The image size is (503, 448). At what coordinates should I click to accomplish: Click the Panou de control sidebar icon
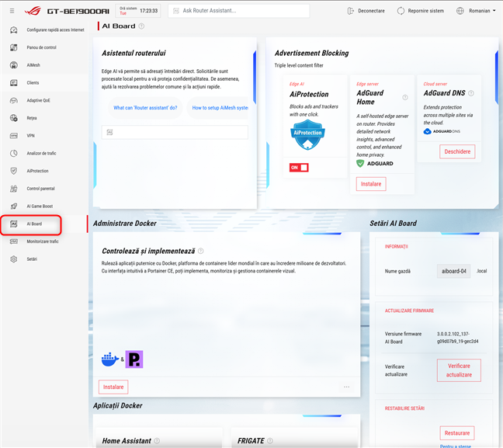click(13, 47)
